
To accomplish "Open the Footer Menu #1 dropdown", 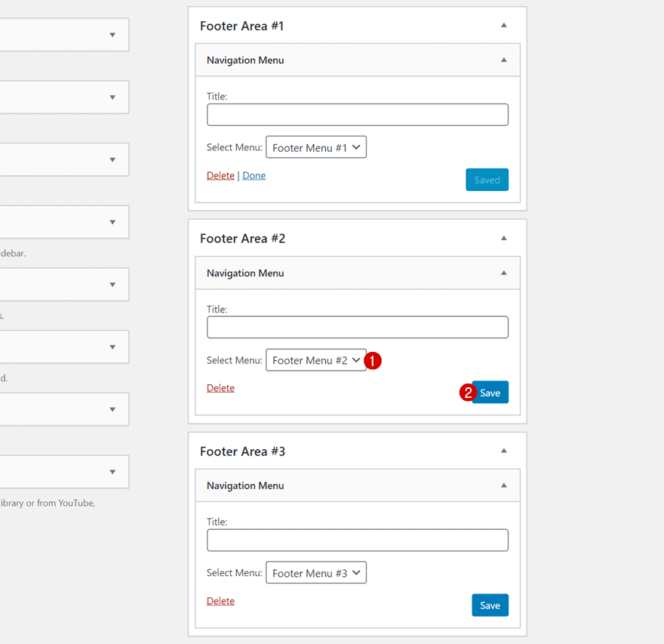I will click(316, 146).
